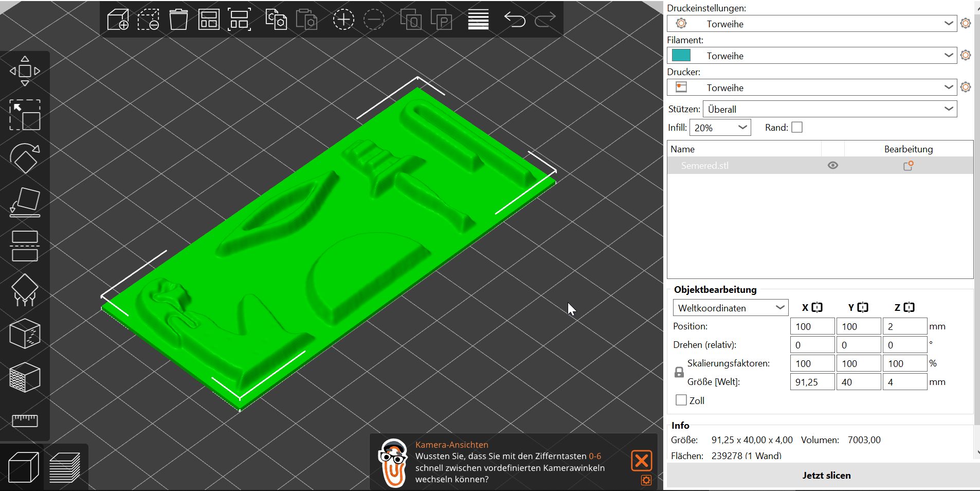Open printer settings gear next to Drucker
The height and width of the screenshot is (491, 980).
pyautogui.click(x=966, y=87)
